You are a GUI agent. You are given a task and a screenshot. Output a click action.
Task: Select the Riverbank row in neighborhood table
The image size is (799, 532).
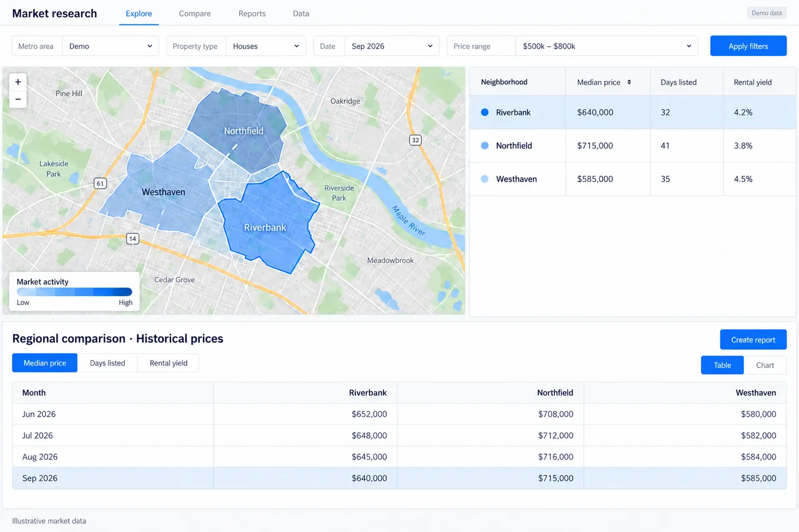632,112
